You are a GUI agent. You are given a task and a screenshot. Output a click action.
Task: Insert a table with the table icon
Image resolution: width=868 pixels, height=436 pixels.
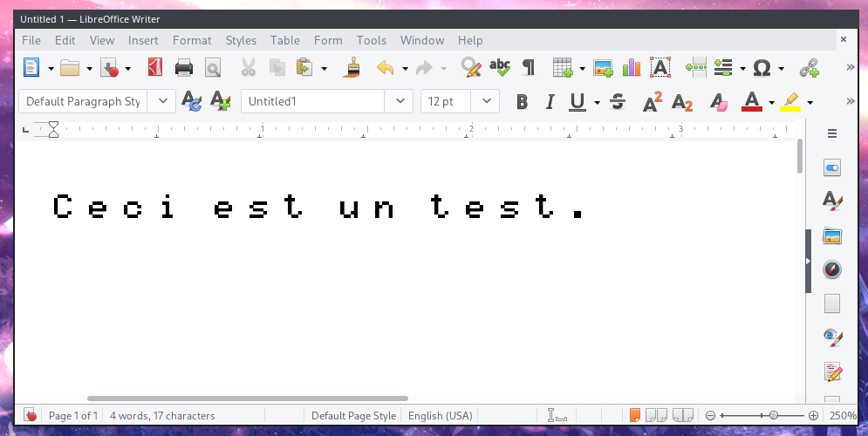pos(563,67)
